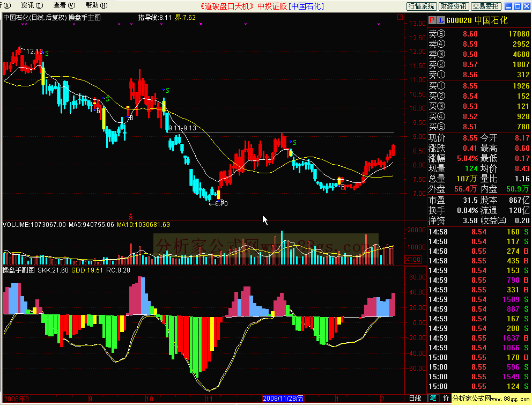
Task: Click the 600028 中国石化 stock title
Action: point(477,20)
